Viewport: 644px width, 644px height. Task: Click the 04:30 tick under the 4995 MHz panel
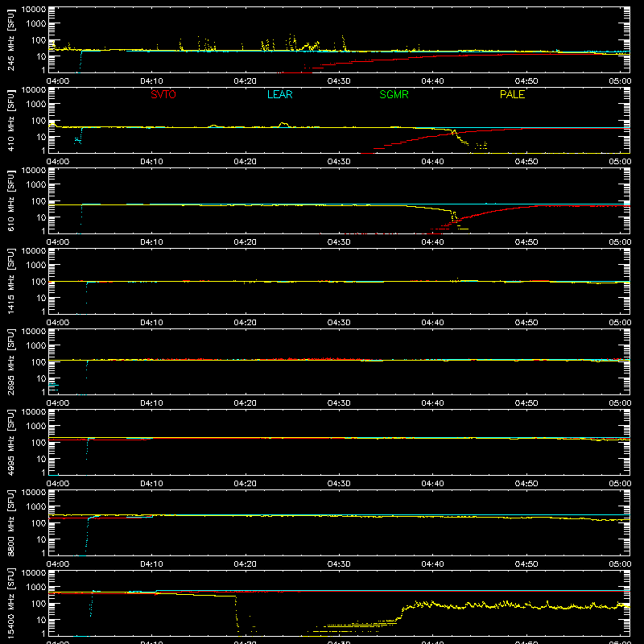pos(339,484)
